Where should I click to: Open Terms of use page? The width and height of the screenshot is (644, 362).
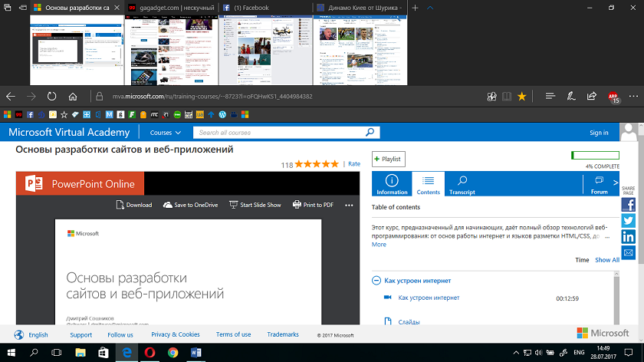(233, 334)
